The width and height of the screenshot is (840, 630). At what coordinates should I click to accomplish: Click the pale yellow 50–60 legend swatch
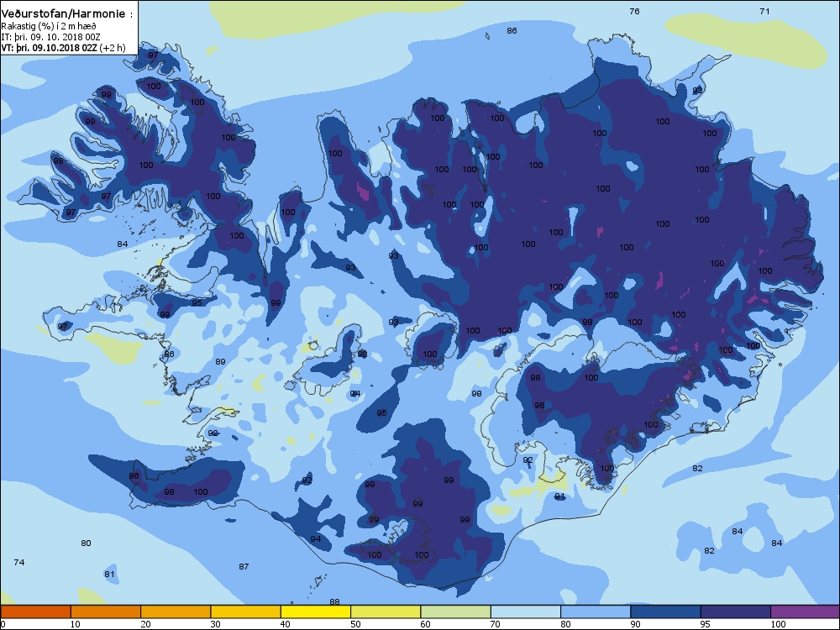[x=386, y=612]
